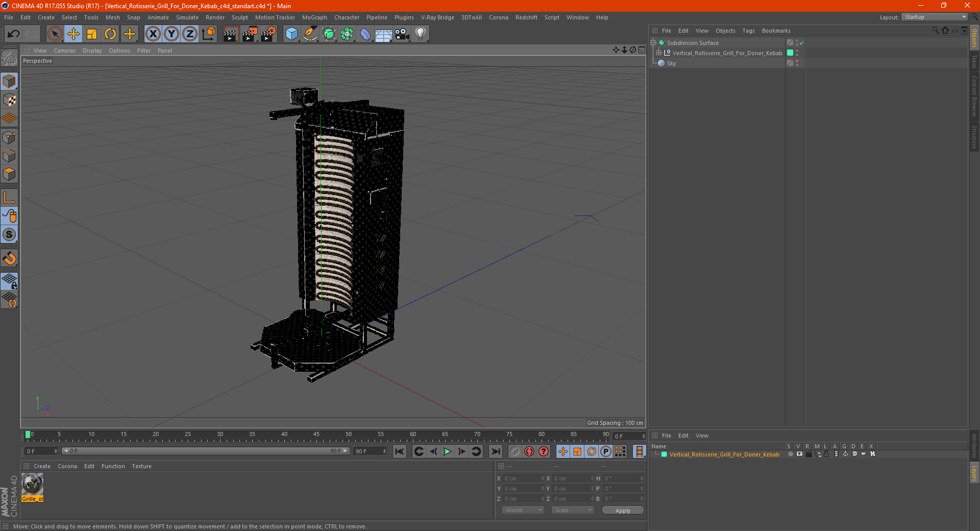The height and width of the screenshot is (531, 980).
Task: Click timeline preview range slider
Action: [x=206, y=451]
